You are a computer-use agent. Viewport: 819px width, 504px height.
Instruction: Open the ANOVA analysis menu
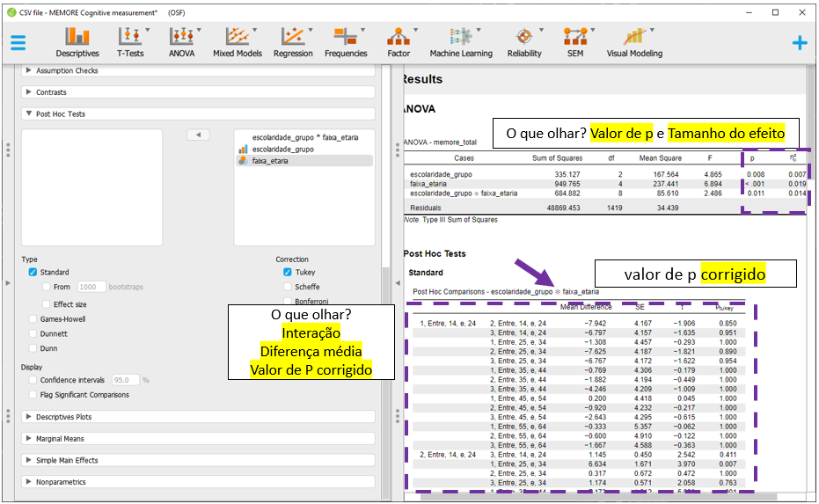[182, 41]
